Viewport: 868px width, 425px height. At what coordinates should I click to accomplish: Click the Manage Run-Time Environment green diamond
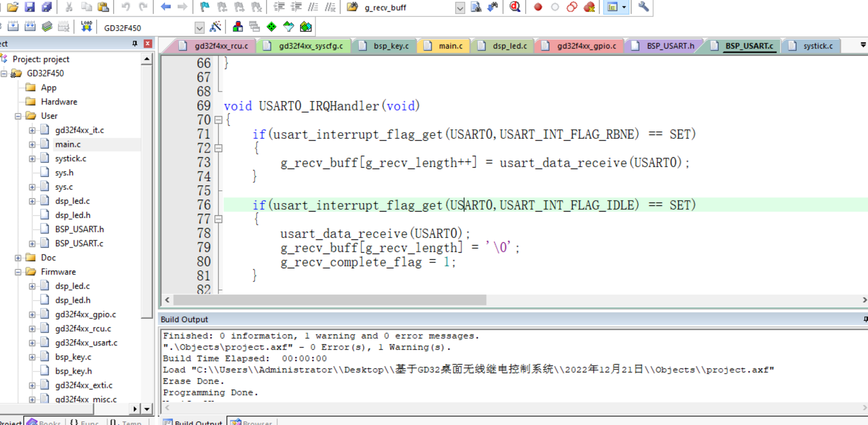pyautogui.click(x=271, y=27)
